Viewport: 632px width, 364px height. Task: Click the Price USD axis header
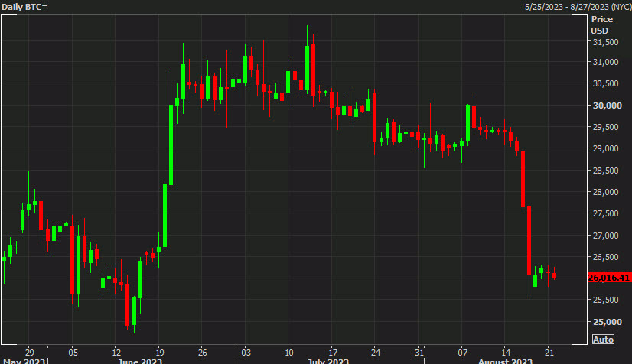(x=601, y=25)
